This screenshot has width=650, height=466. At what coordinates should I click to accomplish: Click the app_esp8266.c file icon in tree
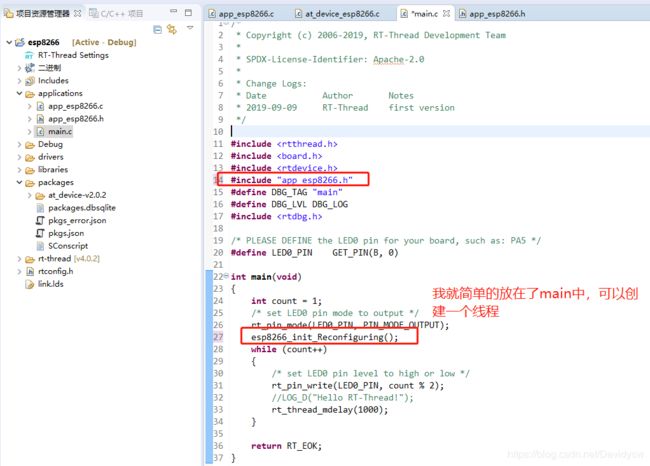(x=40, y=107)
